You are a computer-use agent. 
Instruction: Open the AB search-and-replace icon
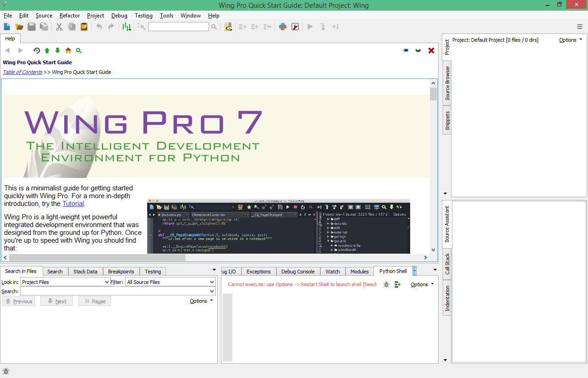228,27
